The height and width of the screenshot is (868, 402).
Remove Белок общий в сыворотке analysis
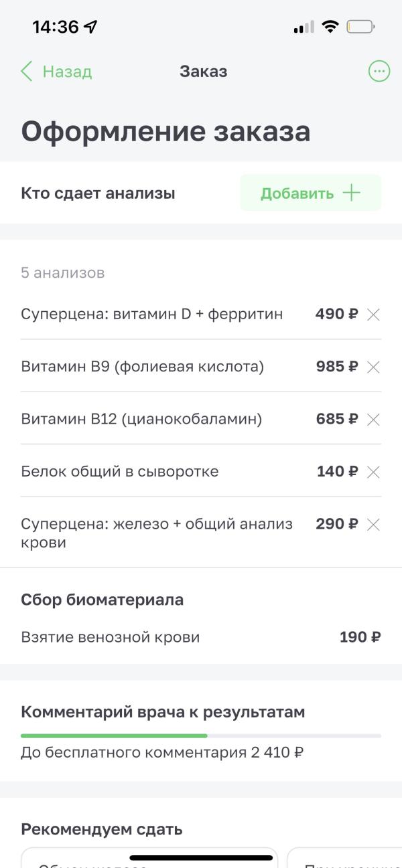pos(374,472)
